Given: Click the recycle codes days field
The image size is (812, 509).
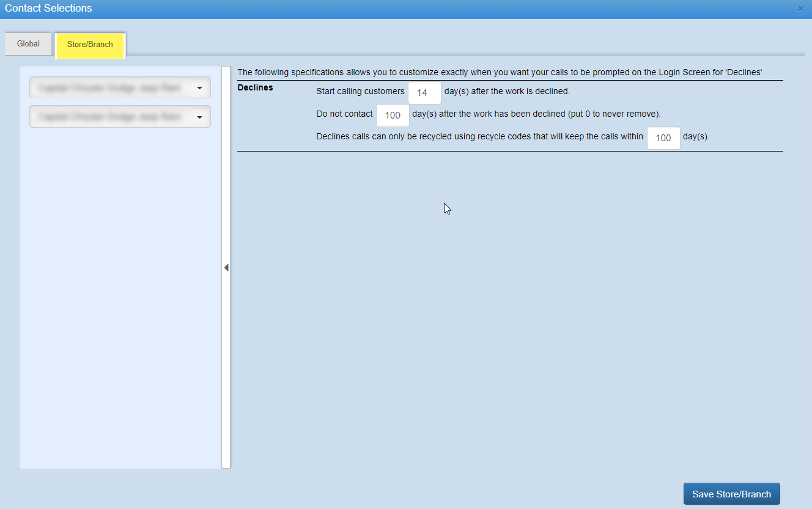Looking at the screenshot, I should (663, 138).
